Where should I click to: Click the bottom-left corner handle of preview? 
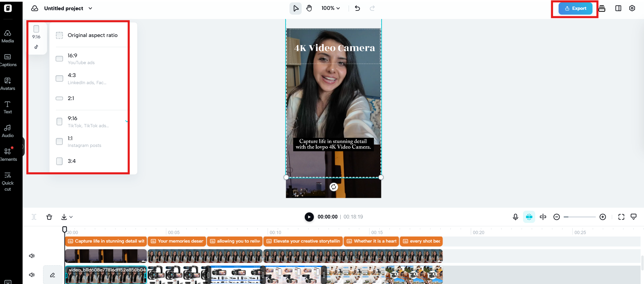pyautogui.click(x=286, y=177)
